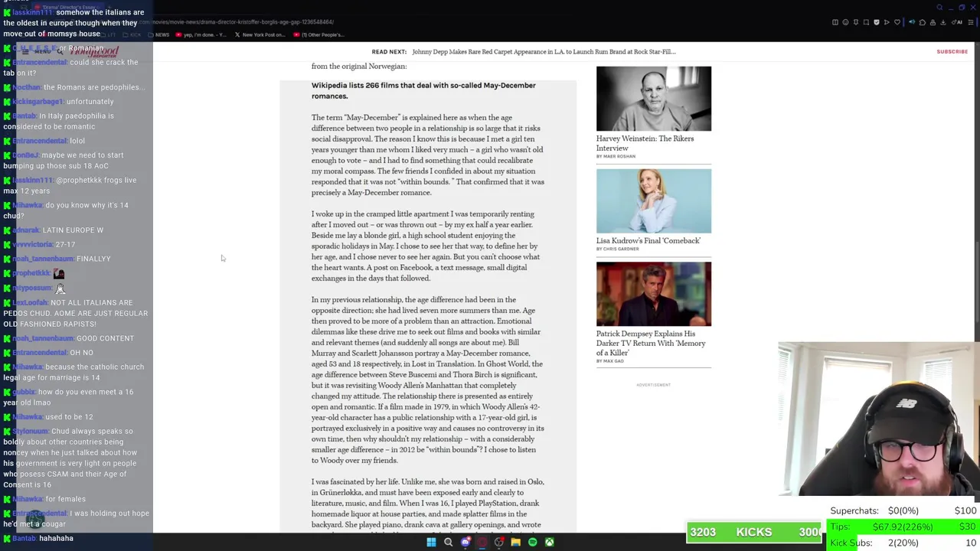Screen dimensions: 980x551
Task: Open split screen view icon in browser toolbar
Action: tap(835, 22)
